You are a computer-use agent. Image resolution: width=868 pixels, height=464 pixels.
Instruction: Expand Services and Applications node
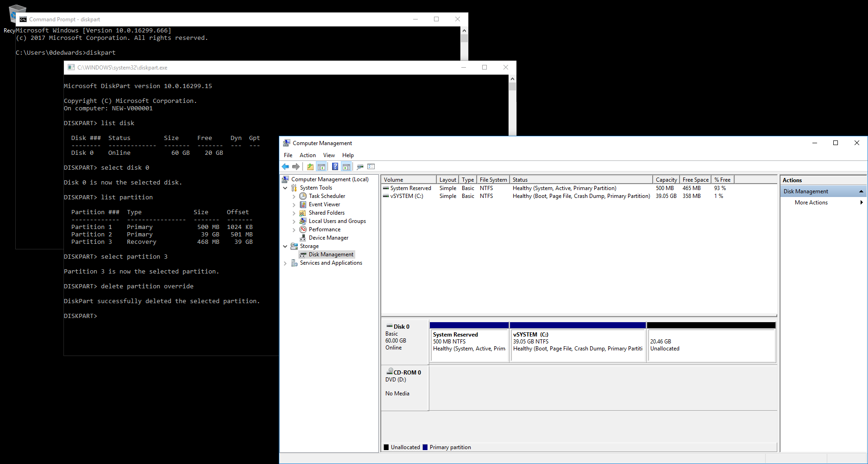(285, 263)
